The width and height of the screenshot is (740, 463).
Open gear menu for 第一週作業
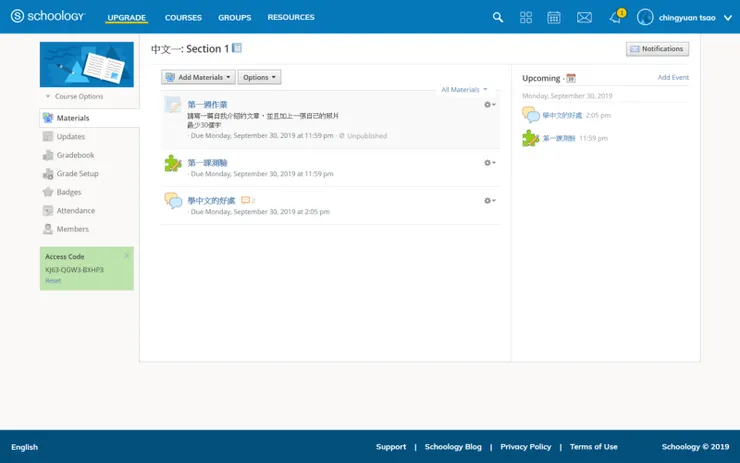(x=489, y=104)
